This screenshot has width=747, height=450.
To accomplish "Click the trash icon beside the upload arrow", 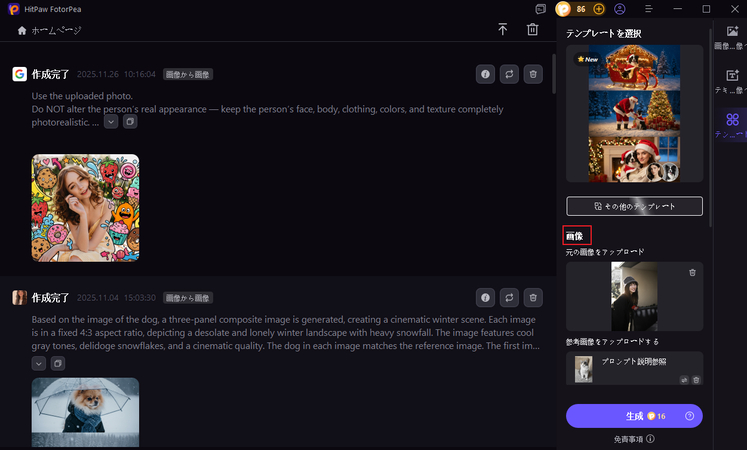I will coord(533,30).
